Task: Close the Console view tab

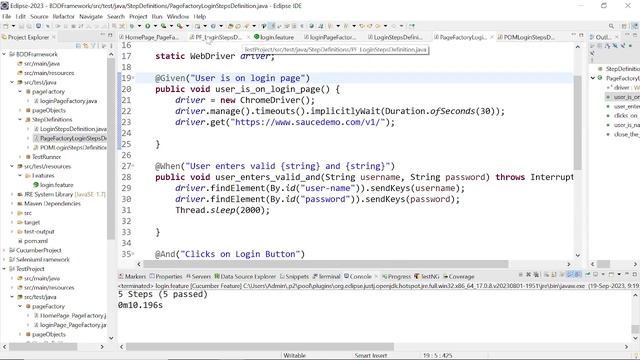Action: (376, 276)
